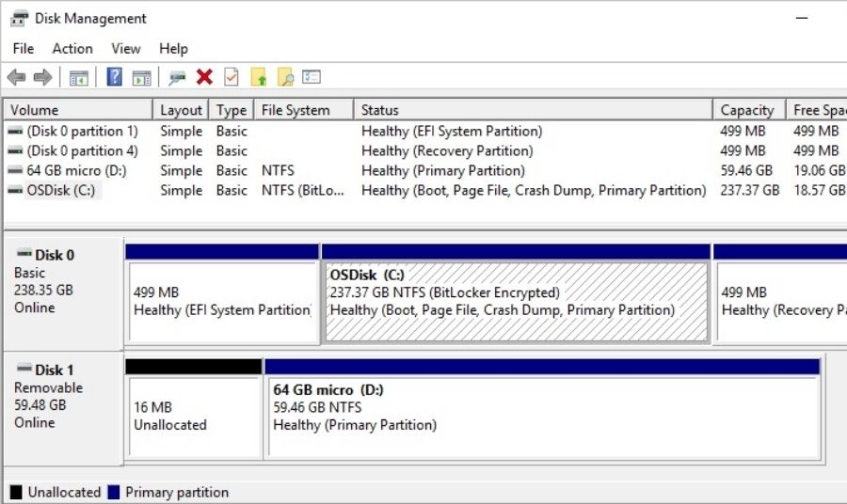Click the yellow note with green arrow icon
The image size is (847, 504).
point(259,77)
